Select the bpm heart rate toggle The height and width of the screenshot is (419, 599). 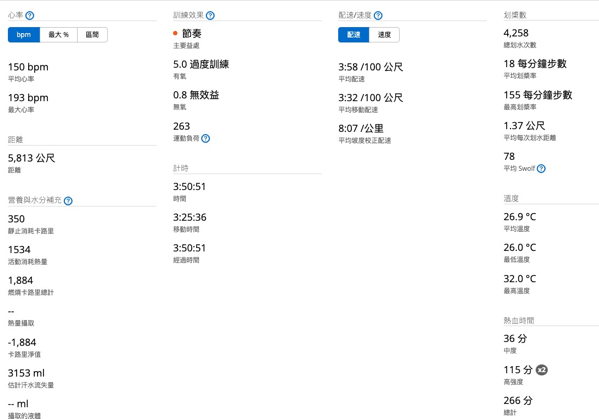coord(24,35)
